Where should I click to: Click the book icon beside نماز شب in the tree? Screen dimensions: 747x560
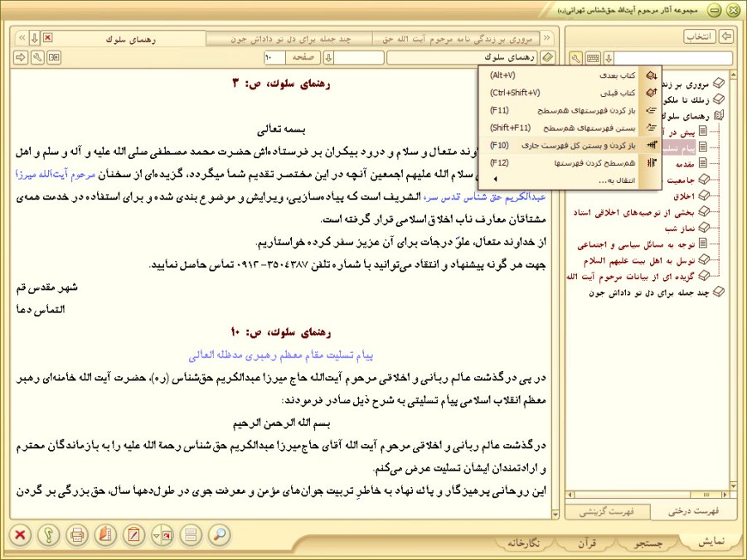coord(704,228)
